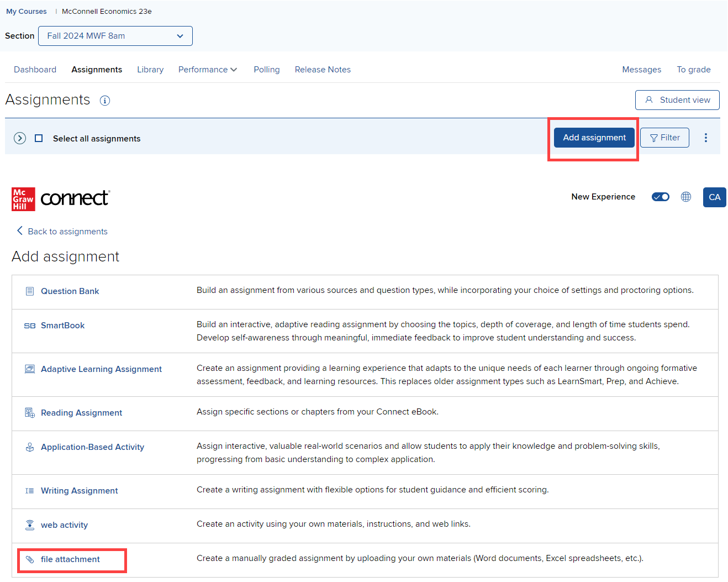Click the McGraw Hill Connect logo
Screen dimensions: 728x582
pyautogui.click(x=61, y=198)
